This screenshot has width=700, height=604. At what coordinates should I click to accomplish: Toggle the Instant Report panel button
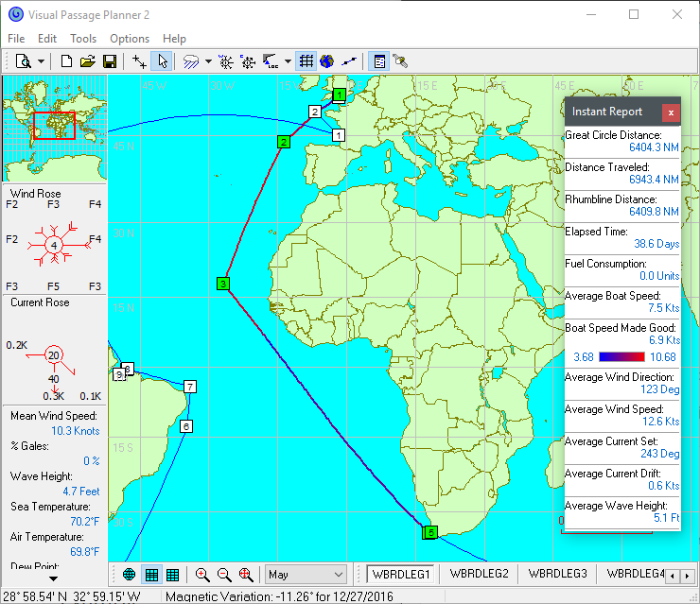pos(379,61)
